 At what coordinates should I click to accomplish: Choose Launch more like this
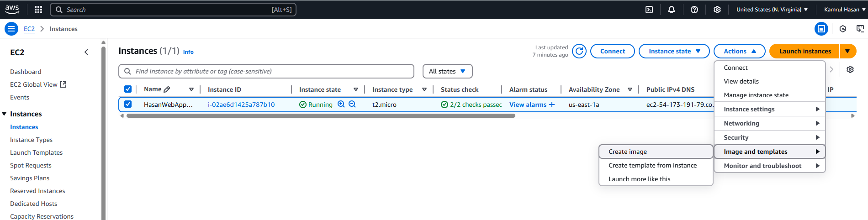(656, 179)
